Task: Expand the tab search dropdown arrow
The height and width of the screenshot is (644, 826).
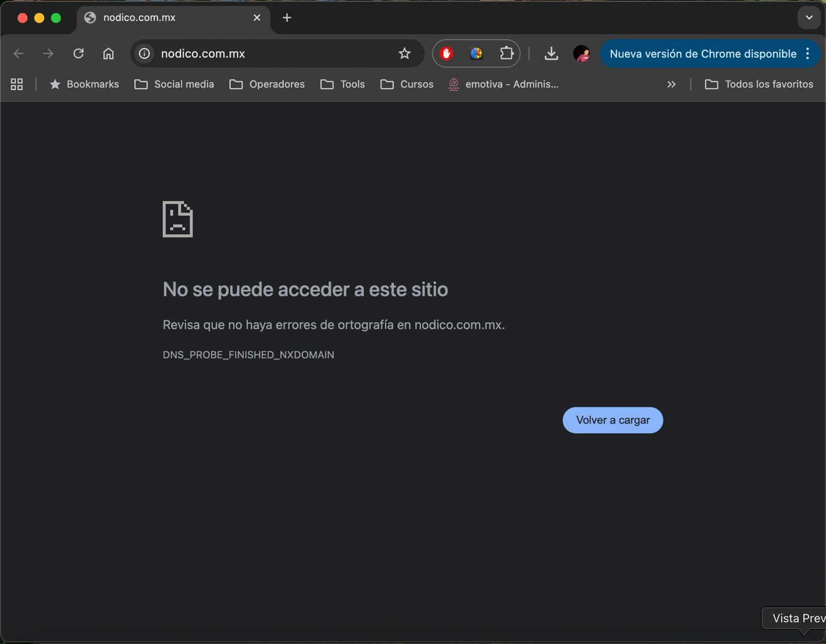Action: pyautogui.click(x=808, y=18)
